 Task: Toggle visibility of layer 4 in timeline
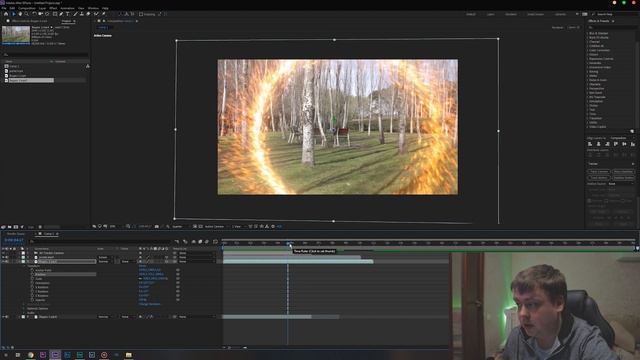tap(3, 317)
